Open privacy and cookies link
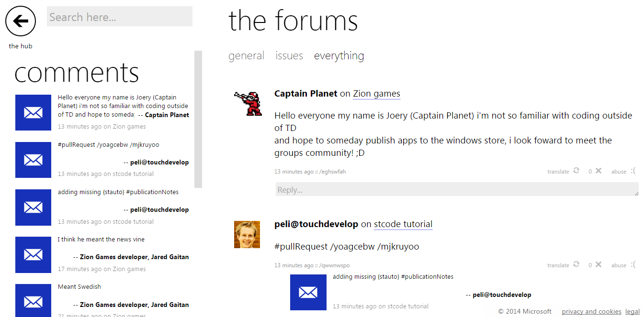 [591, 311]
